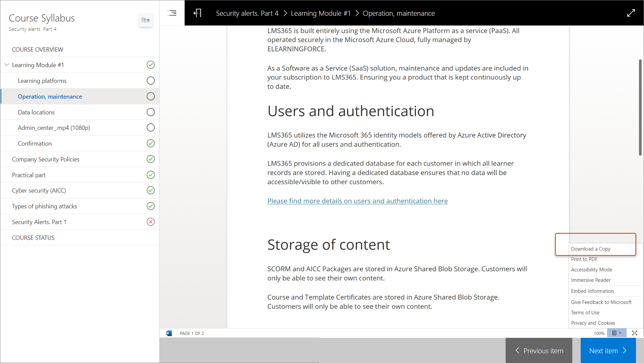Image resolution: width=644 pixels, height=363 pixels.
Task: Click the Next item button
Action: pos(608,350)
